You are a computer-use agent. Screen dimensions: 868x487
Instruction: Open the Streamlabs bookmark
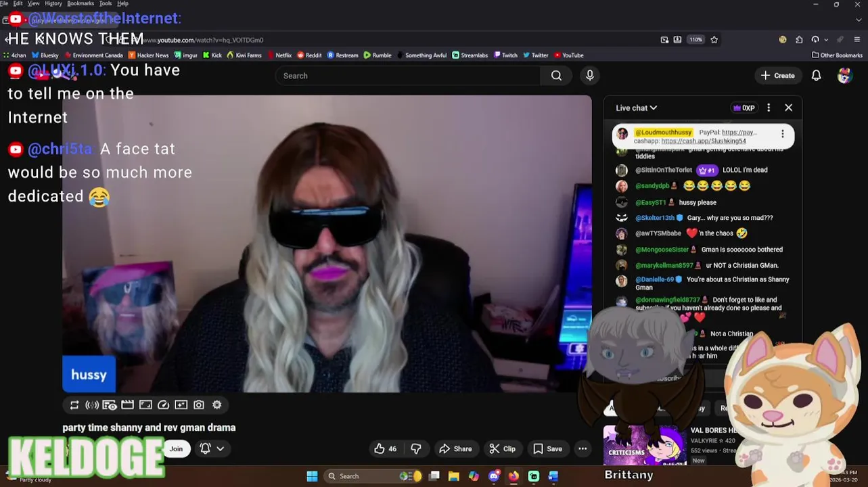pyautogui.click(x=470, y=55)
